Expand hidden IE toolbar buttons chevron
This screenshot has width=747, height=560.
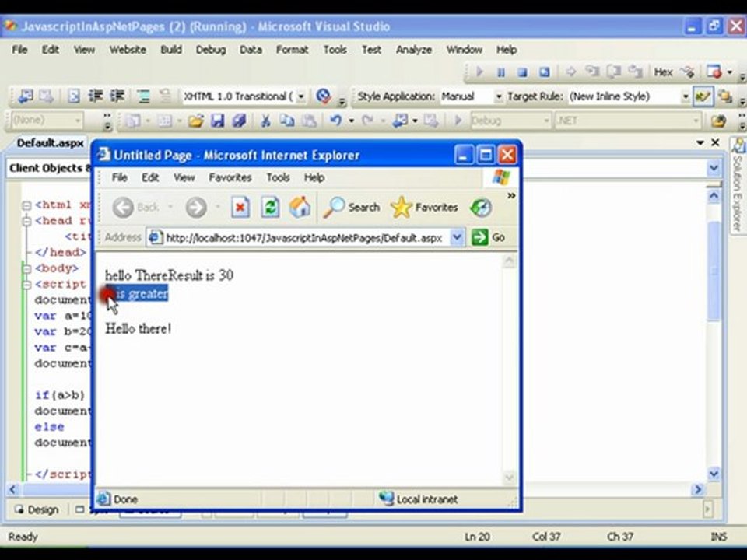tap(511, 196)
